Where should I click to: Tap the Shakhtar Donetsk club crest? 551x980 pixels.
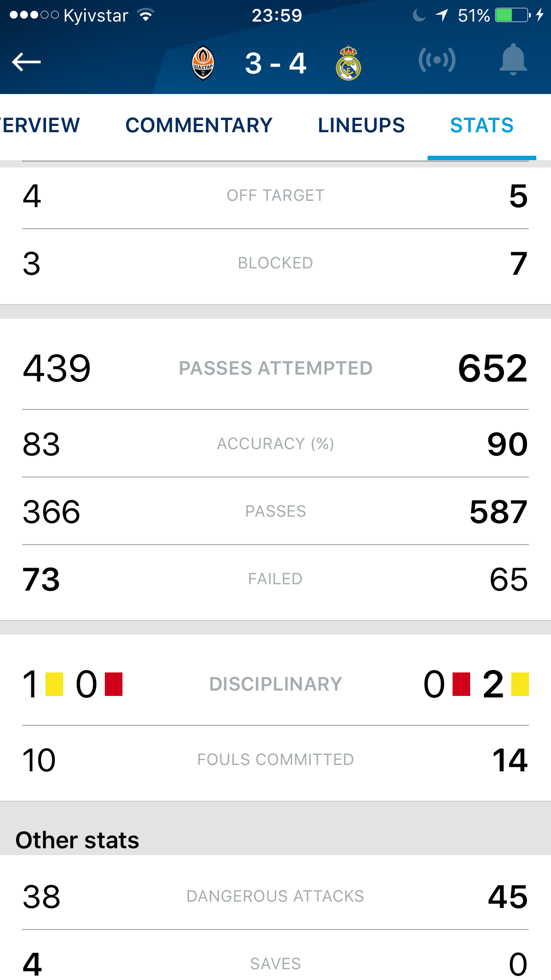pyautogui.click(x=203, y=63)
